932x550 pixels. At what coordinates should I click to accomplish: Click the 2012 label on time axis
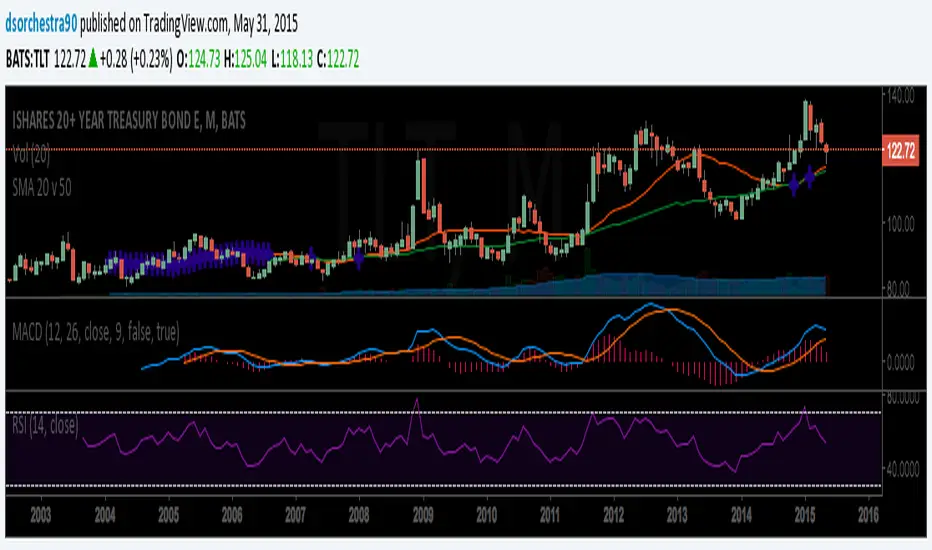pyautogui.click(x=613, y=515)
